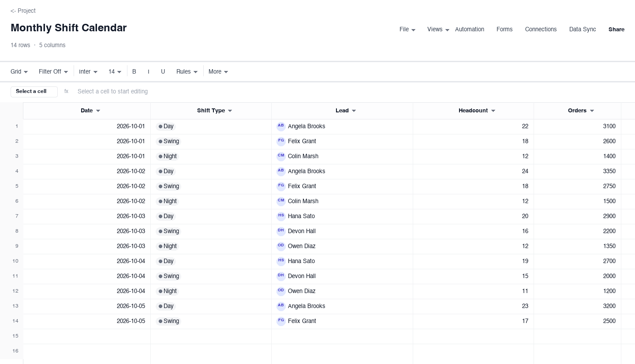The width and height of the screenshot is (635, 364).
Task: Click Owen Diaz name in row 12
Action: click(x=302, y=291)
